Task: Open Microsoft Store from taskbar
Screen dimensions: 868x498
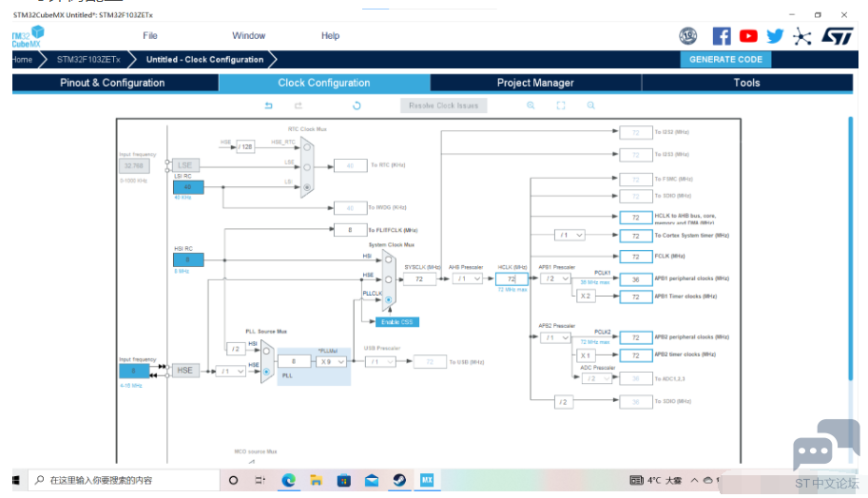Action: coord(344,480)
